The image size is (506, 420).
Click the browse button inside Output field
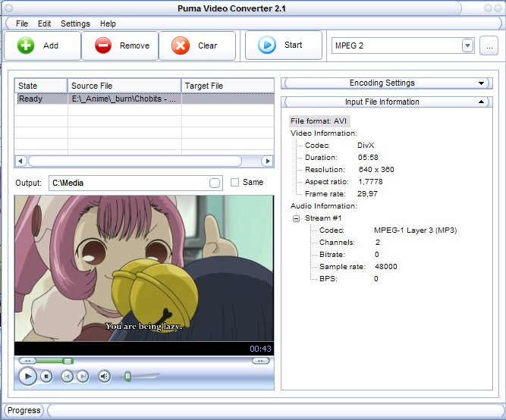pos(215,183)
